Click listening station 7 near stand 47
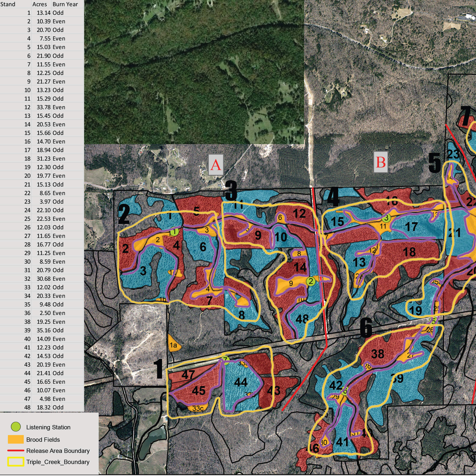This screenshot has height=476, width=476. coord(225,360)
